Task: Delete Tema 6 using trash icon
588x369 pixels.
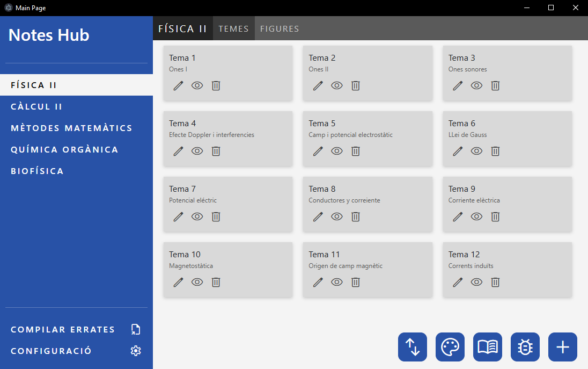Action: pos(495,151)
